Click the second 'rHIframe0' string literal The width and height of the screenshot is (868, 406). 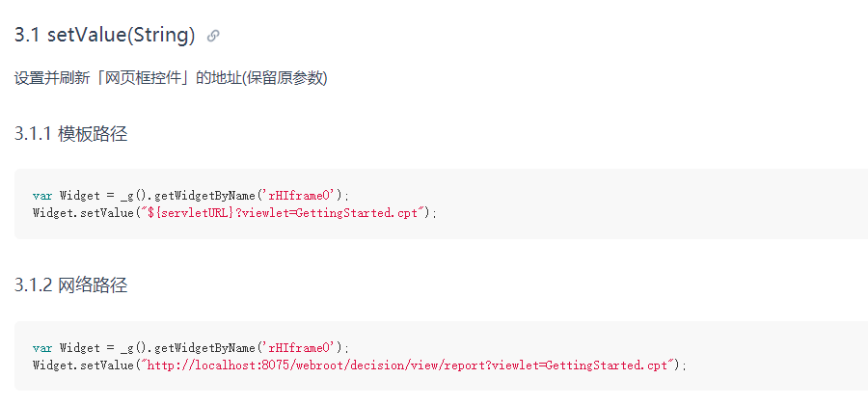301,348
